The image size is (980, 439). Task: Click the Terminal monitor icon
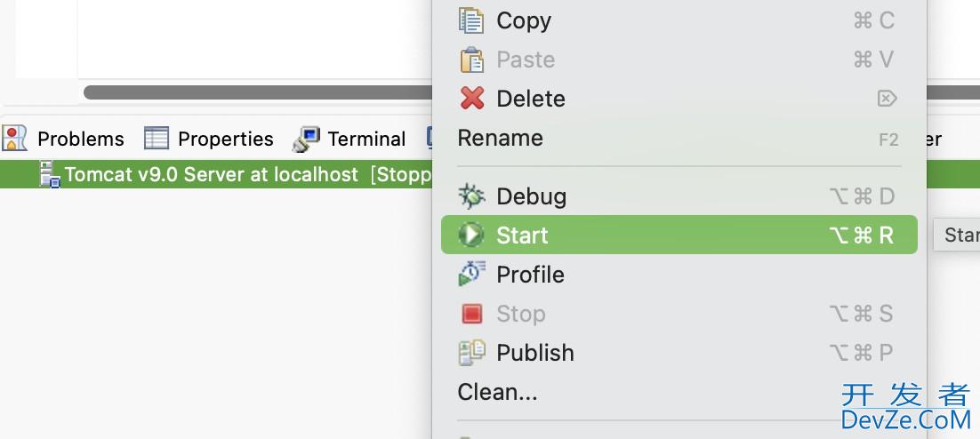coord(307,139)
